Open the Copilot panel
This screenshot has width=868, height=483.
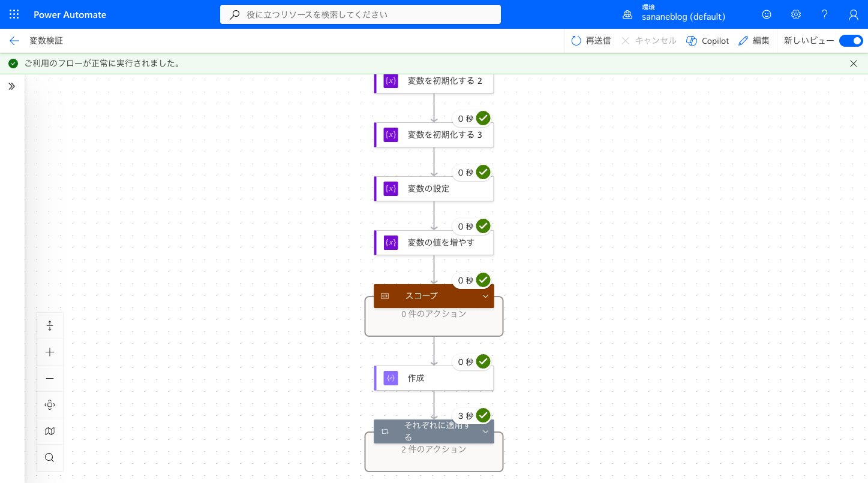coord(707,41)
